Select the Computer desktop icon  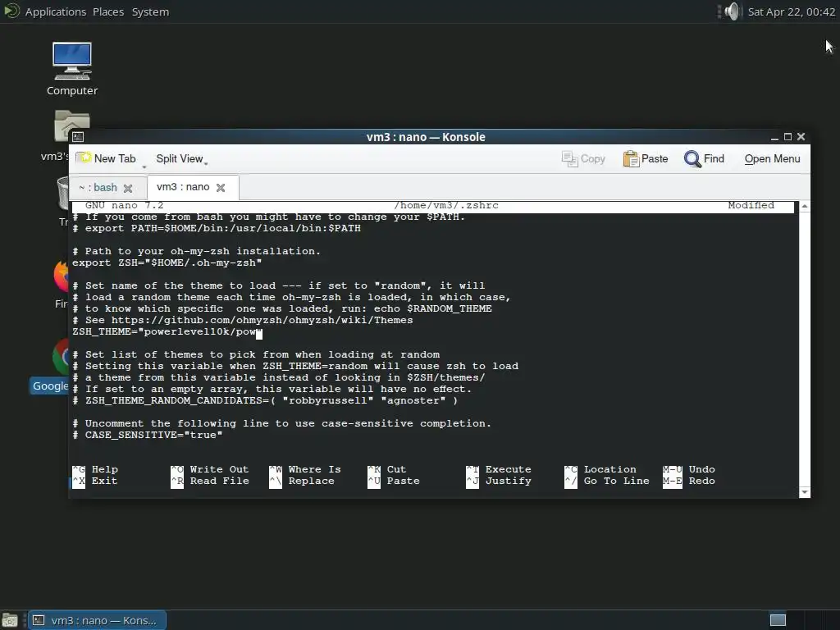(x=72, y=69)
